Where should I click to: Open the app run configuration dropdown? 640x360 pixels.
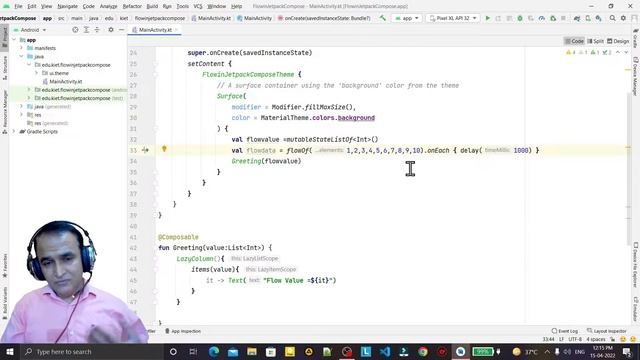[x=407, y=18]
